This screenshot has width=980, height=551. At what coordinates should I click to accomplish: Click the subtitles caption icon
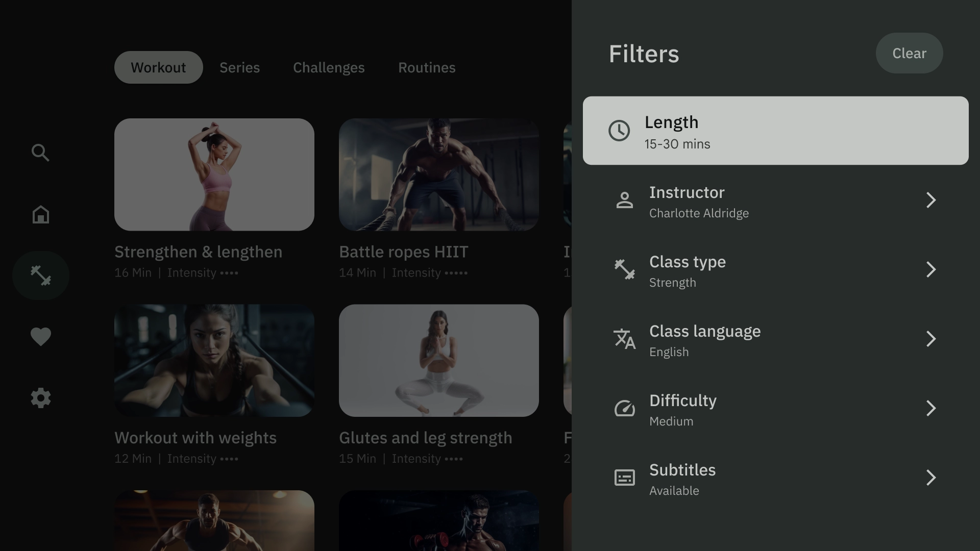click(624, 479)
